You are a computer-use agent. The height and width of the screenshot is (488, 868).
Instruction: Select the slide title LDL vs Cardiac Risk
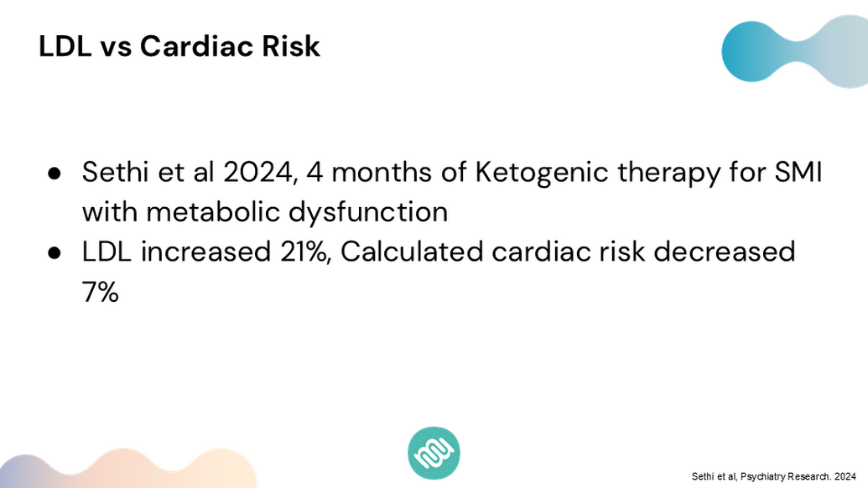coord(179,46)
